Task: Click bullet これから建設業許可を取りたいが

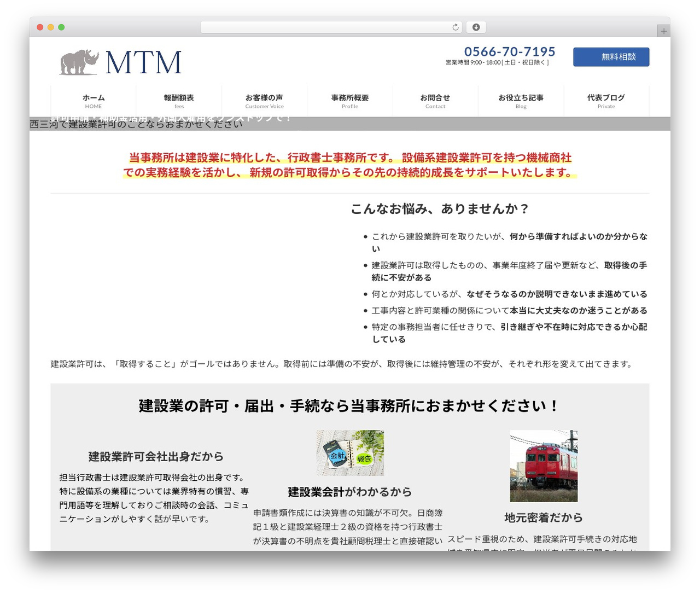Action: pyautogui.click(x=510, y=242)
